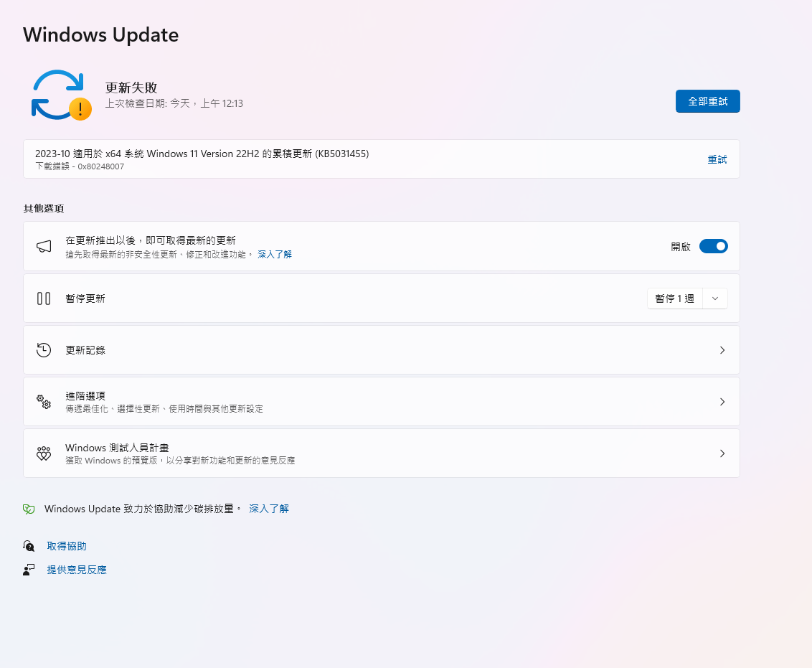Retry the KB5031455 update via 重試
Viewport: 812px width, 668px height.
point(717,159)
